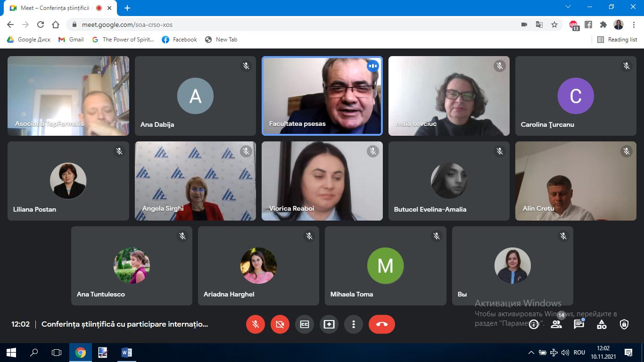This screenshot has width=644, height=362.
Task: Open meeting details info icon
Action: coord(534,324)
